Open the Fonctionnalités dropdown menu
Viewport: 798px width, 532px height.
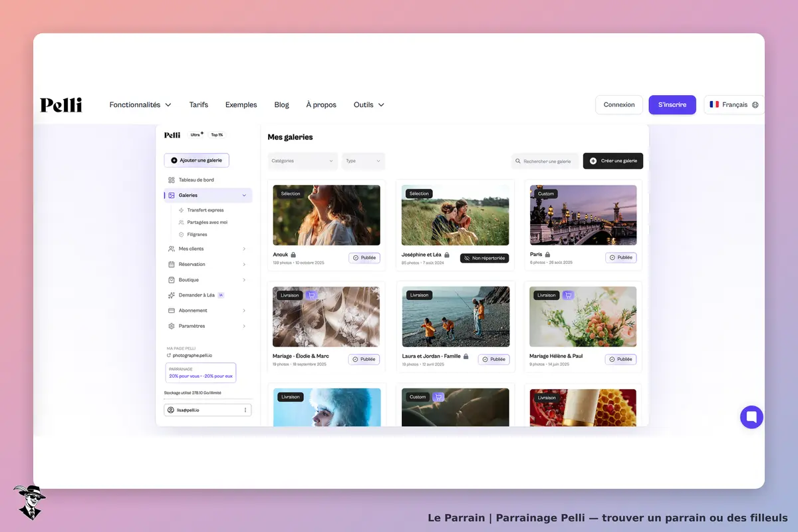click(140, 105)
